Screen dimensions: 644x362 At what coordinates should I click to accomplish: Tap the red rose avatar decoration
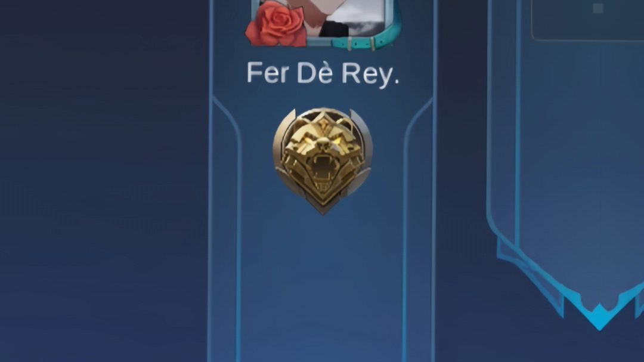coord(276,23)
